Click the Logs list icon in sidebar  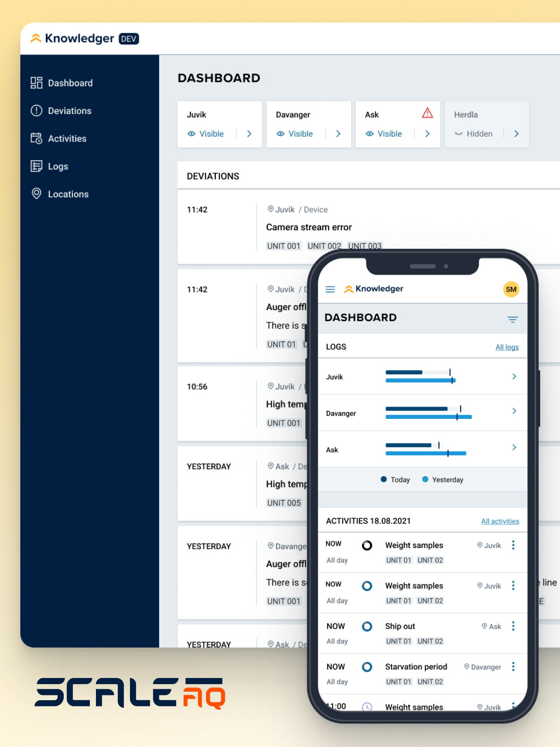[x=36, y=166]
